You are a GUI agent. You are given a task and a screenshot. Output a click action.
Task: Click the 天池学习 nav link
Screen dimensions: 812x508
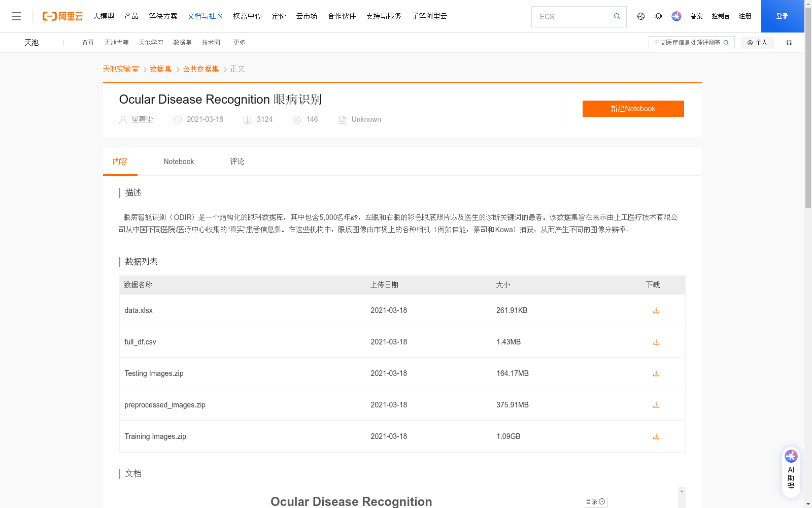[x=151, y=43]
